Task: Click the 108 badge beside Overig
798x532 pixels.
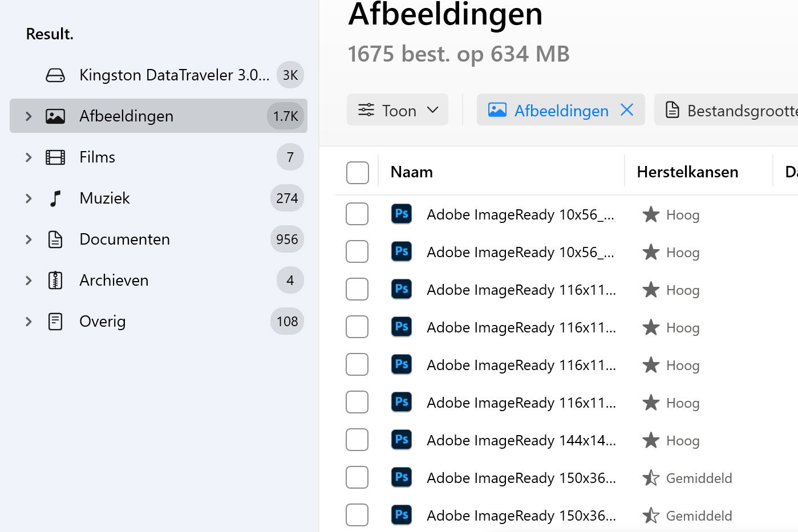Action: click(287, 322)
